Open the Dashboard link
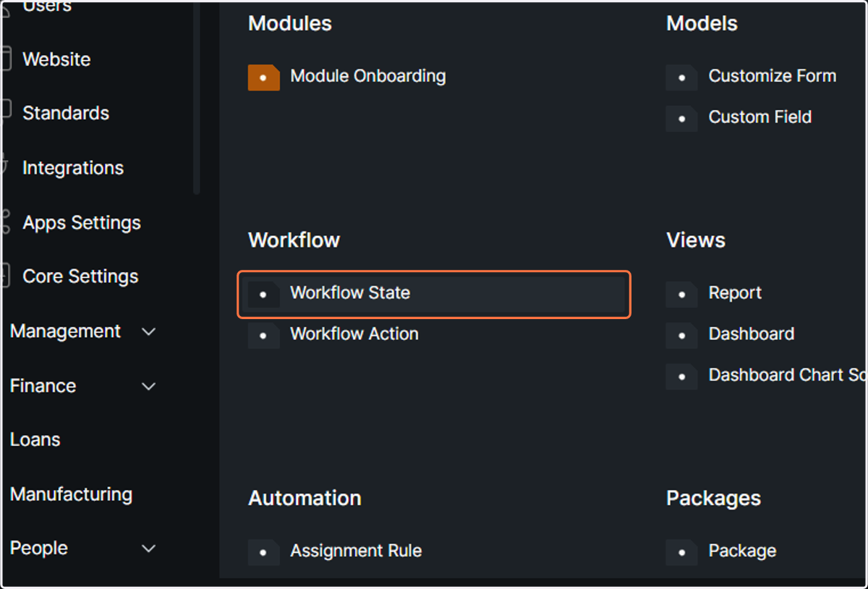The height and width of the screenshot is (589, 868). (x=752, y=334)
